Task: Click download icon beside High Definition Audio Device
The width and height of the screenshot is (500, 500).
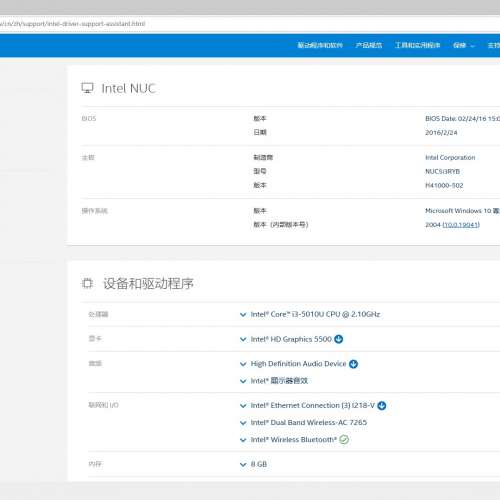Action: click(353, 364)
